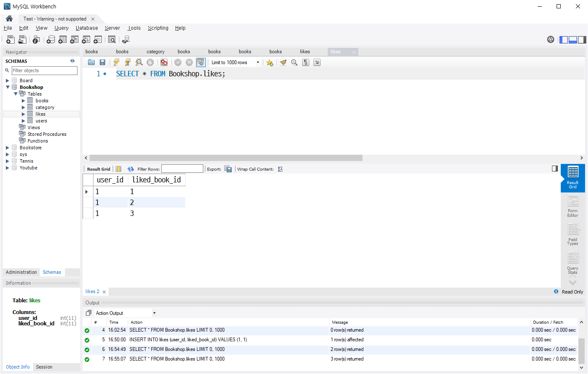This screenshot has height=374, width=588.
Task: Switch to the Administration tab
Action: click(21, 272)
